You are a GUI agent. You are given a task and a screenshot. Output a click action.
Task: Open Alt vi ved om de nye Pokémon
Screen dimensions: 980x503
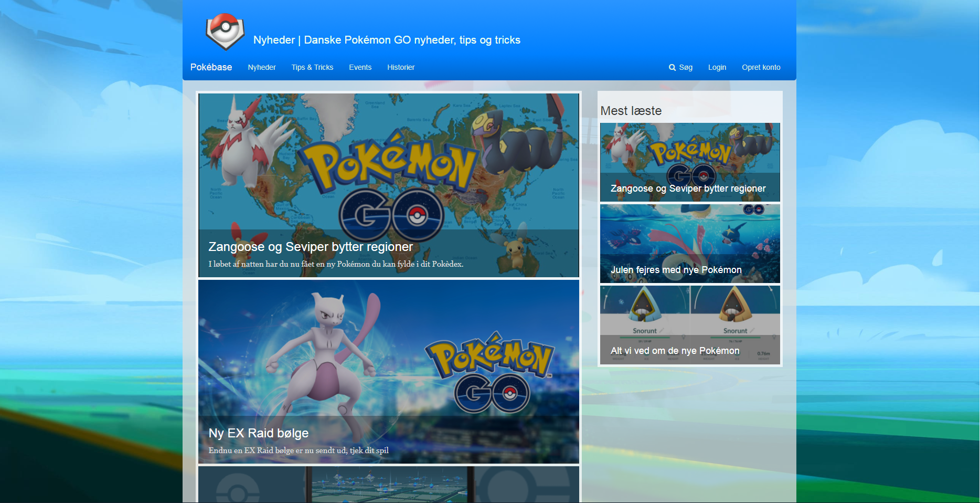pos(690,325)
